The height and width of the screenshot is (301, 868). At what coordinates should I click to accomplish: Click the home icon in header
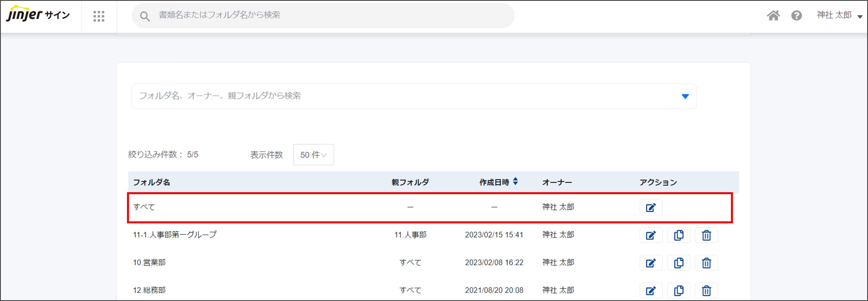click(773, 16)
